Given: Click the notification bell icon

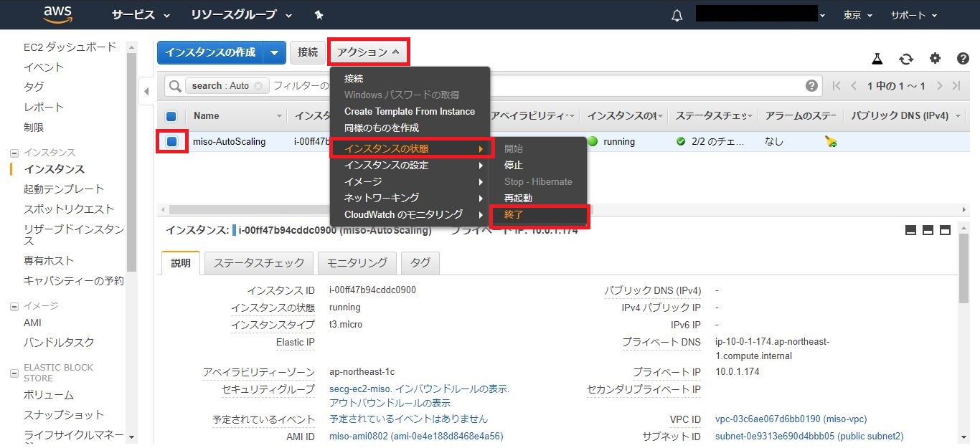Looking at the screenshot, I should (x=677, y=15).
